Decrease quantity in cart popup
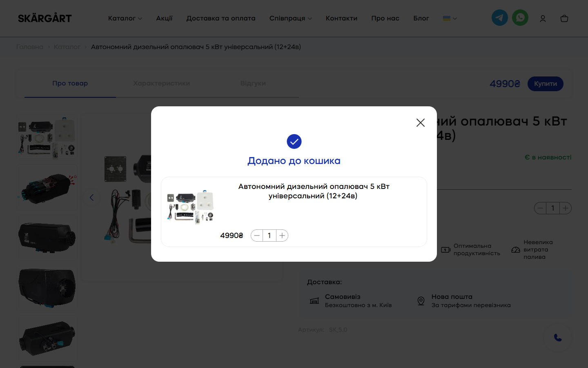The height and width of the screenshot is (368, 588). (257, 236)
